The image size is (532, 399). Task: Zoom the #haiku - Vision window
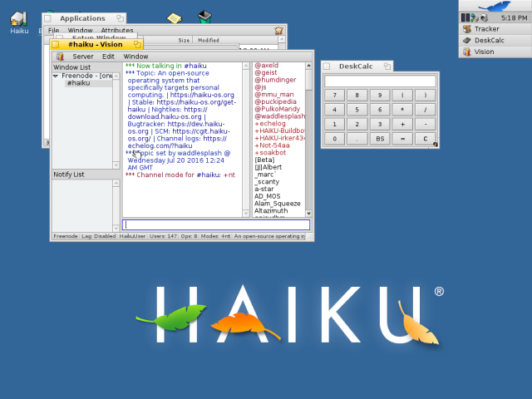point(137,44)
